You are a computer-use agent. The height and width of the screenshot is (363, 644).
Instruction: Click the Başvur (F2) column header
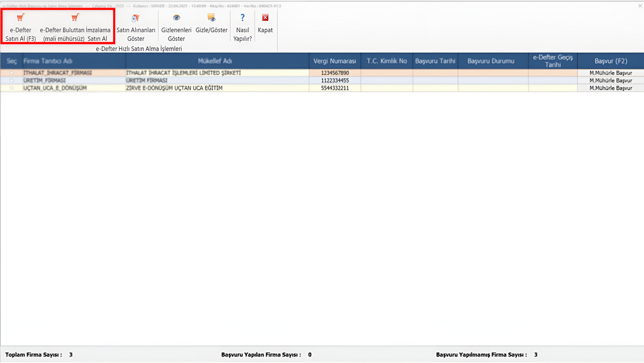pyautogui.click(x=611, y=61)
